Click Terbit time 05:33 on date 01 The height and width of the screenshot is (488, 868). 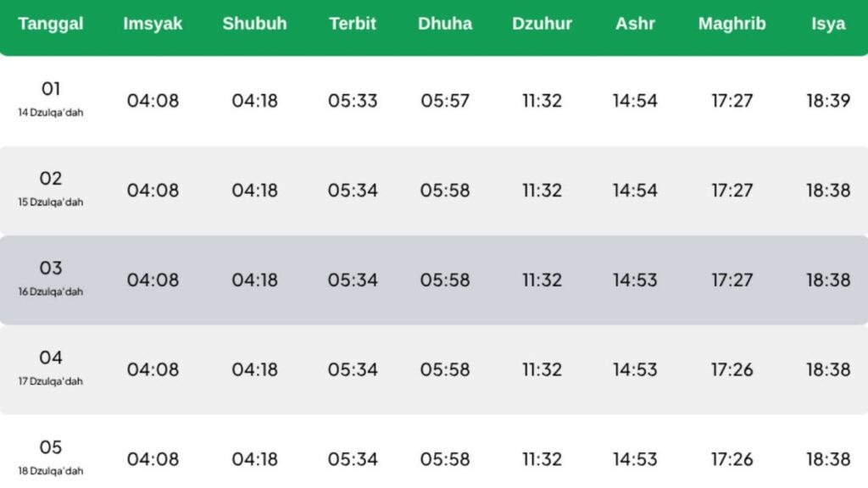[353, 101]
